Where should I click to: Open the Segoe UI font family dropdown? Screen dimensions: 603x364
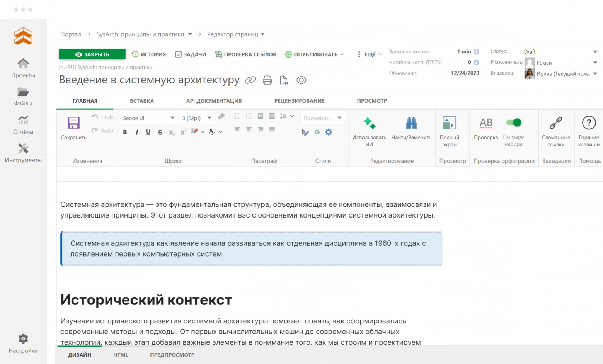click(148, 117)
